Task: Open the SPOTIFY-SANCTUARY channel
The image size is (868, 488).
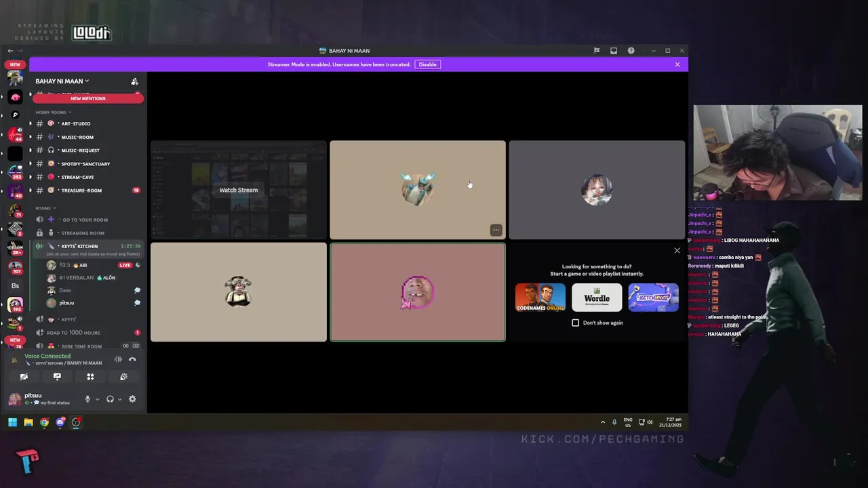Action: coord(88,164)
